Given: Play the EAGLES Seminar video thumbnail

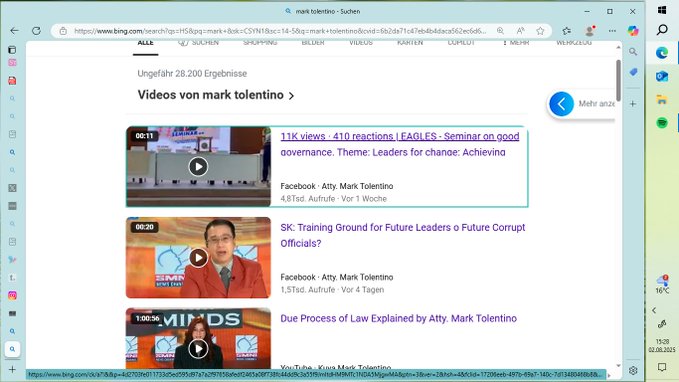Looking at the screenshot, I should [198, 167].
